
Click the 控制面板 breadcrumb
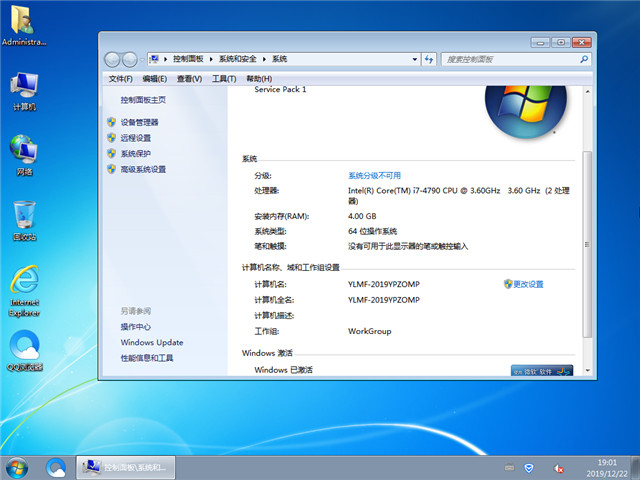188,59
